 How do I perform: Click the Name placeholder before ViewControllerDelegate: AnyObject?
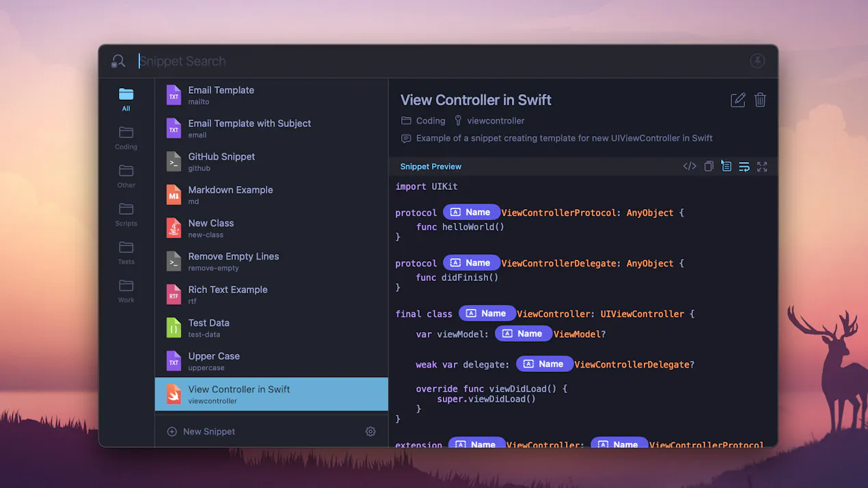pos(472,263)
